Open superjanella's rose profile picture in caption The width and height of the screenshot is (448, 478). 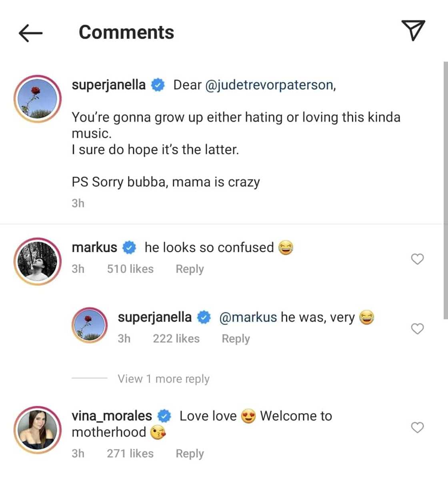(x=38, y=98)
